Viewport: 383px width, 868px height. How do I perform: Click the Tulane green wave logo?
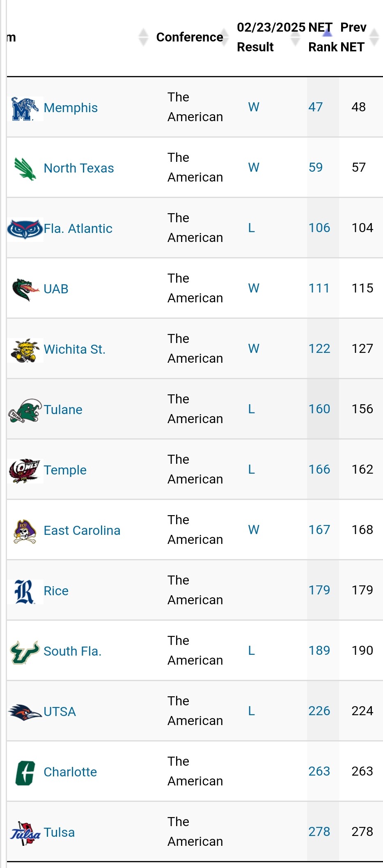pyautogui.click(x=25, y=410)
